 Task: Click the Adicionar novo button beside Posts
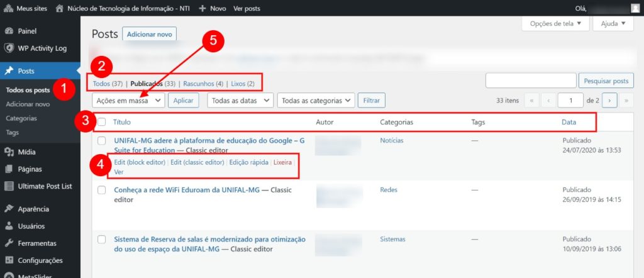[150, 34]
